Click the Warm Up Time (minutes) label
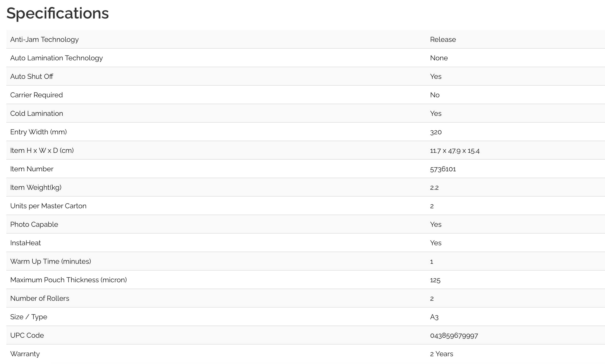 pos(51,261)
